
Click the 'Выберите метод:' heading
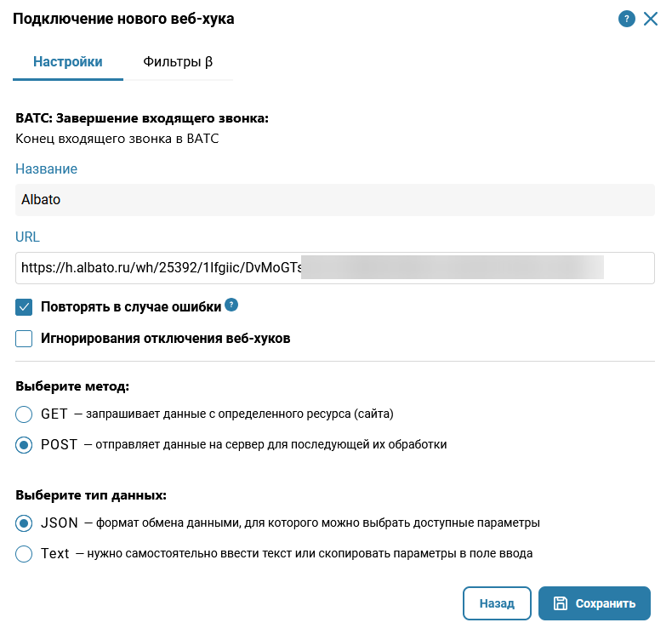pyautogui.click(x=72, y=386)
